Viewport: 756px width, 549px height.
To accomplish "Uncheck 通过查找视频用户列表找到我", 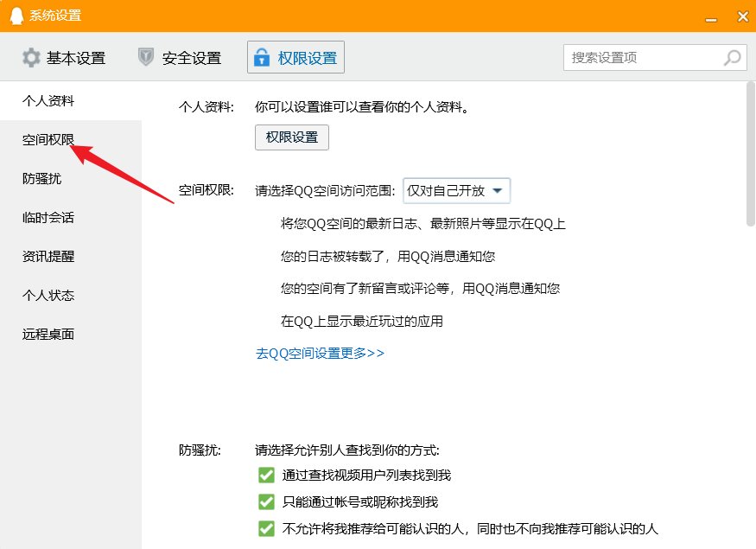I will [266, 476].
